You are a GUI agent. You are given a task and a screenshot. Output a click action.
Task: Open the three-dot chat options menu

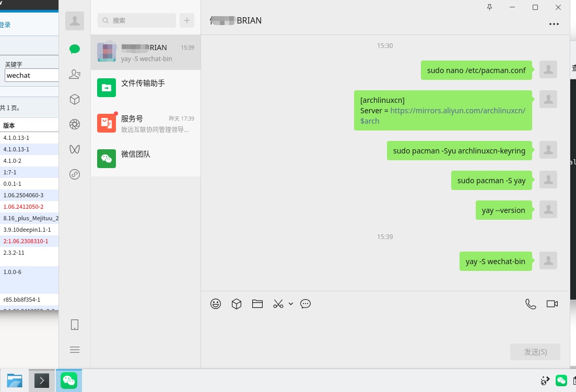[554, 24]
